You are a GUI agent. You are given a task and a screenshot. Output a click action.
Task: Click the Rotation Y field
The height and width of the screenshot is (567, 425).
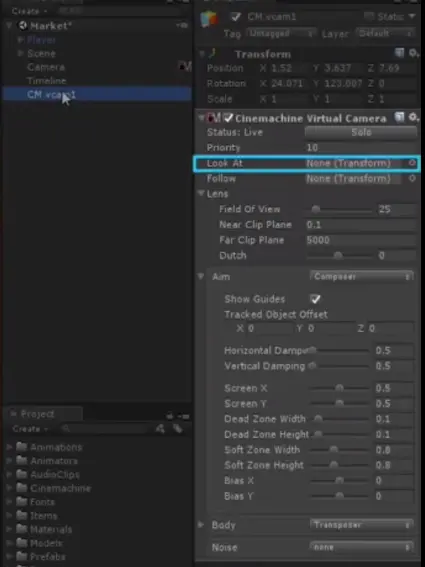click(344, 84)
